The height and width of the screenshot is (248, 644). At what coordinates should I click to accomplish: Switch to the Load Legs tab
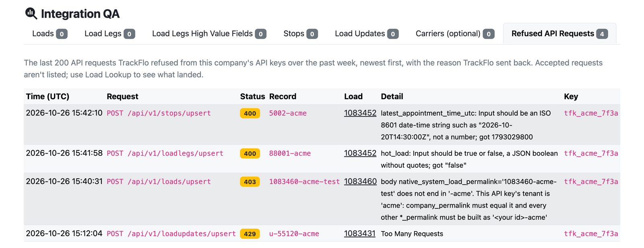tap(109, 33)
